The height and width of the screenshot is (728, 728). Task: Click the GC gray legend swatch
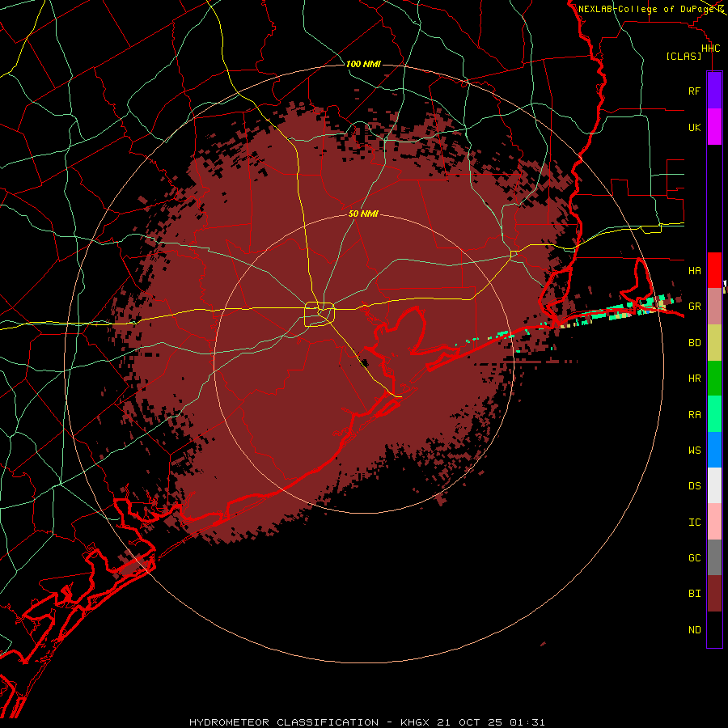pyautogui.click(x=714, y=557)
